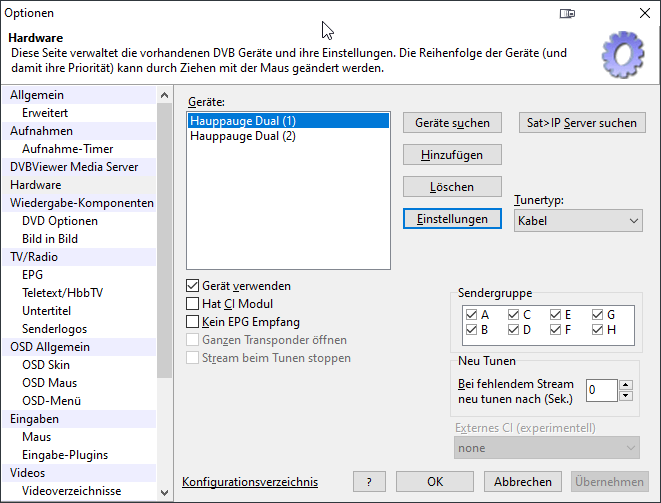Screen dimensions: 661x503
Task: Click the seconds input field for Neu Tunen
Action: (x=601, y=390)
